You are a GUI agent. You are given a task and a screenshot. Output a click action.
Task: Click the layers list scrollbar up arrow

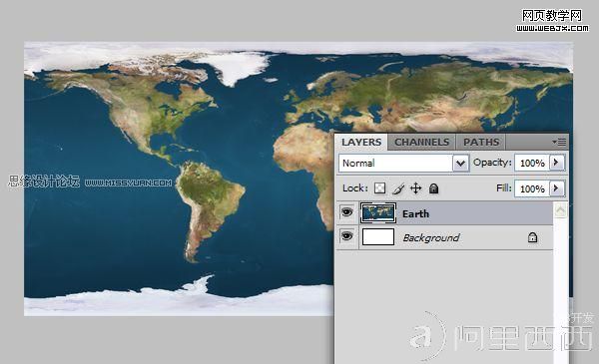tap(560, 209)
